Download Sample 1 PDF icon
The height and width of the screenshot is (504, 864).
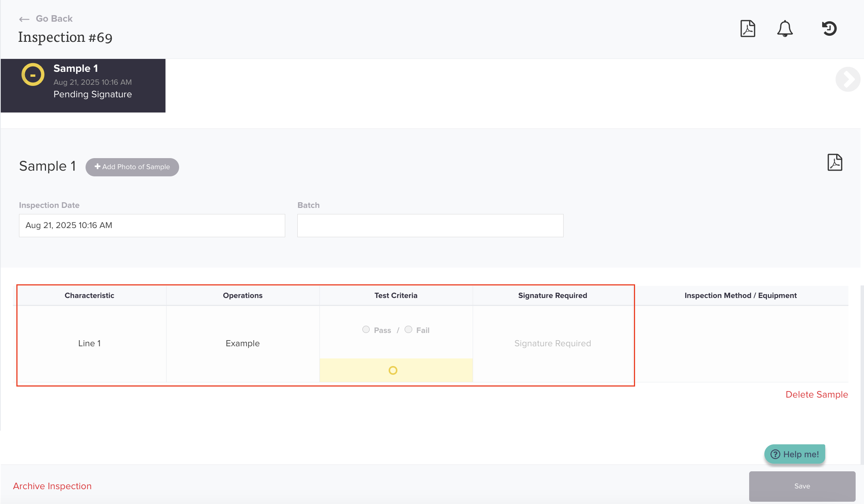[835, 162]
